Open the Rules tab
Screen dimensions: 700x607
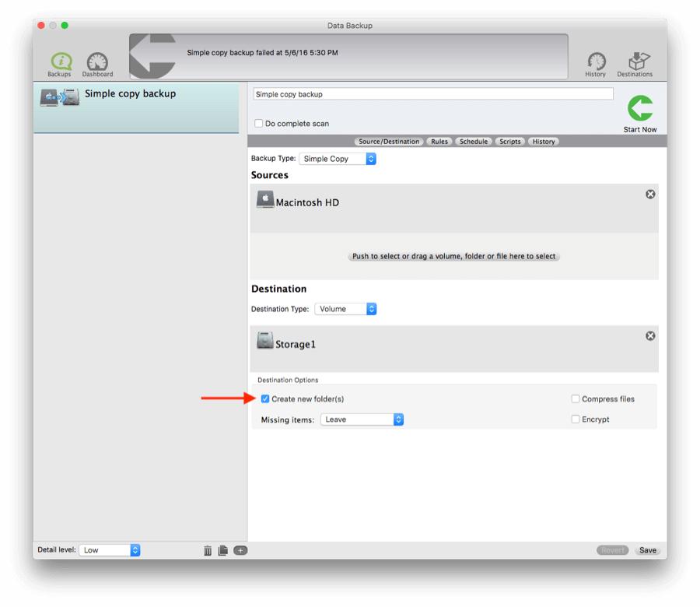(x=440, y=141)
